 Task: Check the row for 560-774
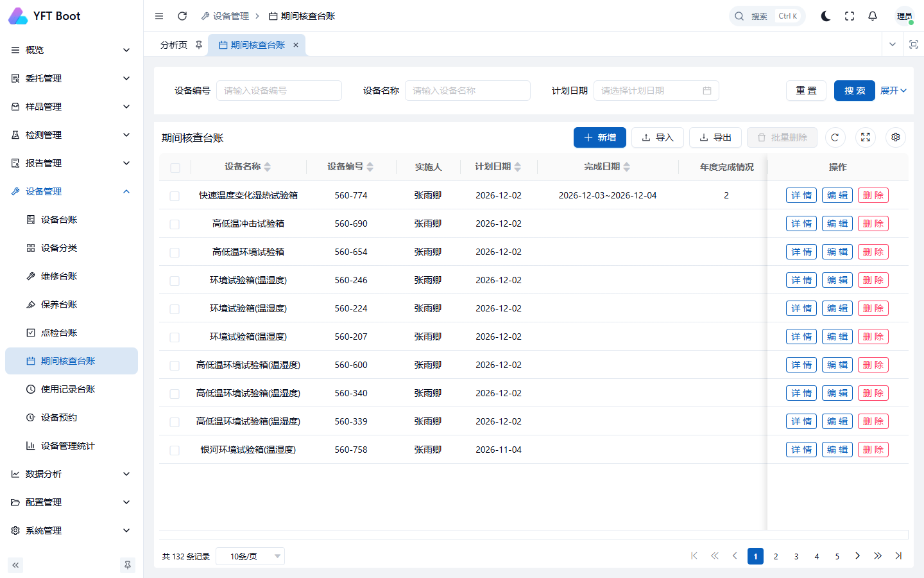click(175, 196)
